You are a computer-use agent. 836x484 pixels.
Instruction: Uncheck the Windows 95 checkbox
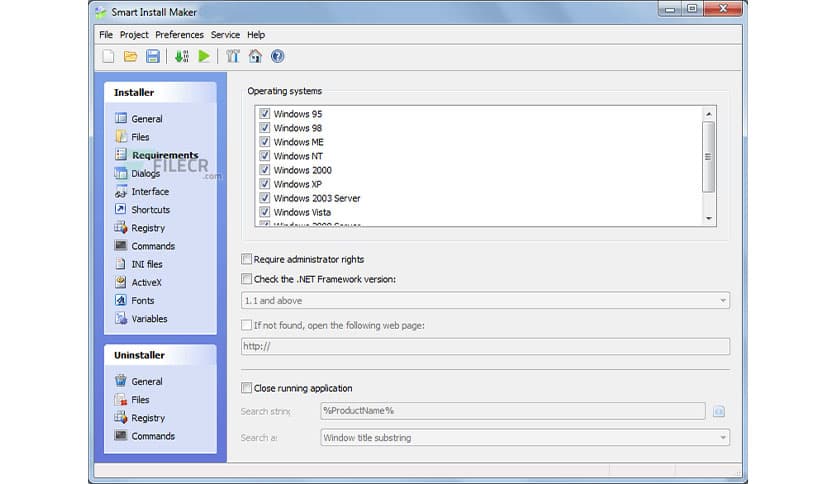pyautogui.click(x=265, y=114)
